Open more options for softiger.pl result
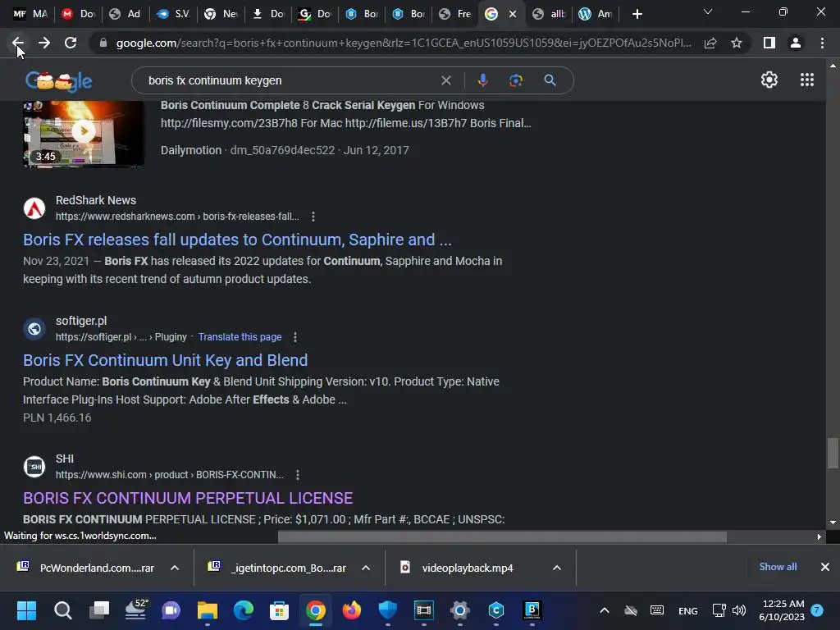The height and width of the screenshot is (630, 840). click(x=295, y=337)
